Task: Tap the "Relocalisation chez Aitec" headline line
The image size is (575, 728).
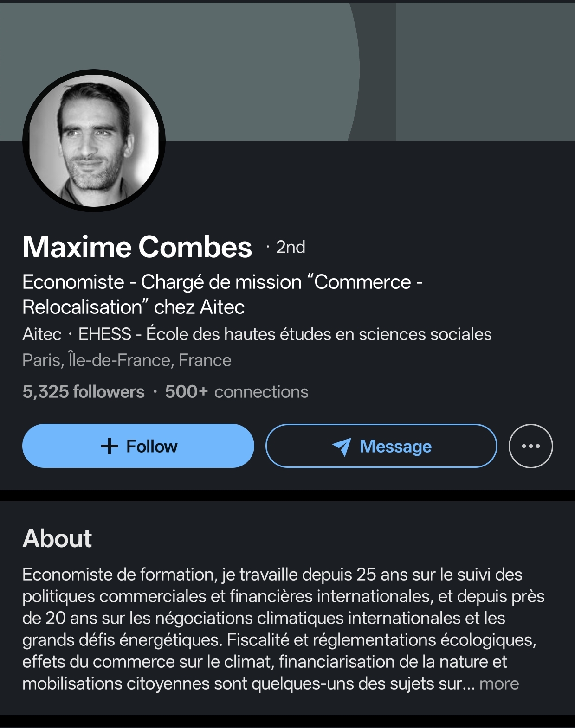Action: pyautogui.click(x=133, y=307)
